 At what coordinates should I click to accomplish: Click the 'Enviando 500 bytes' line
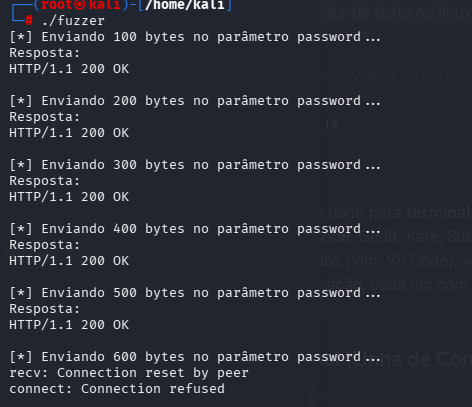click(x=195, y=293)
